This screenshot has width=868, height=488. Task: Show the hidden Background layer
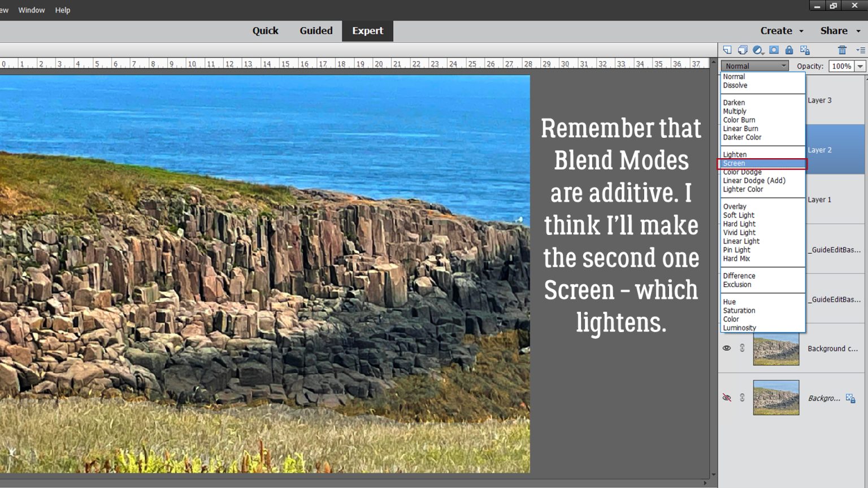tap(727, 398)
